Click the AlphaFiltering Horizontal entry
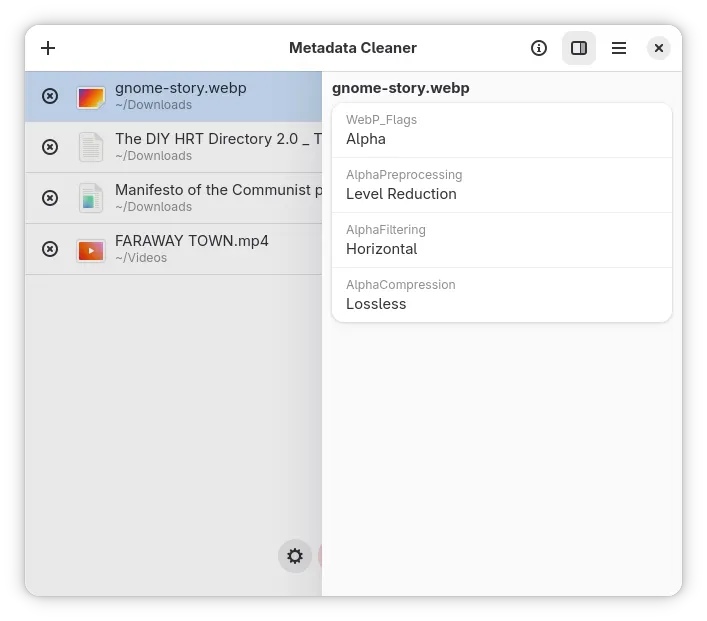This screenshot has height=621, width=707. tap(502, 240)
